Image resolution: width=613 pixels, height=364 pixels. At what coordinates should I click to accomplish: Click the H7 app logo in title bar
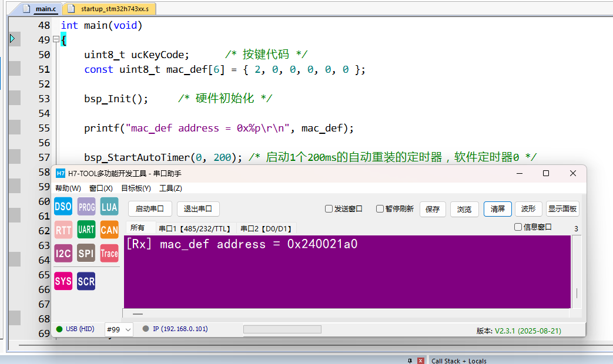coord(61,173)
